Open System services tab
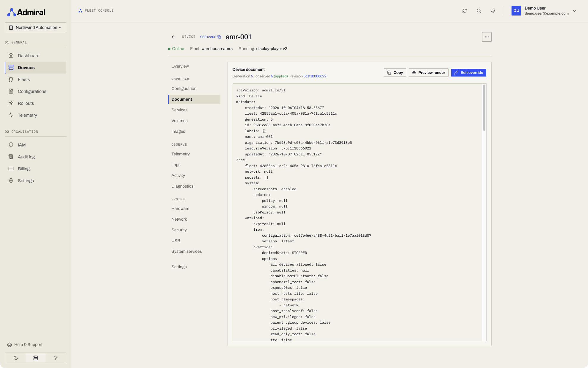The width and height of the screenshot is (588, 368). pyautogui.click(x=194, y=252)
